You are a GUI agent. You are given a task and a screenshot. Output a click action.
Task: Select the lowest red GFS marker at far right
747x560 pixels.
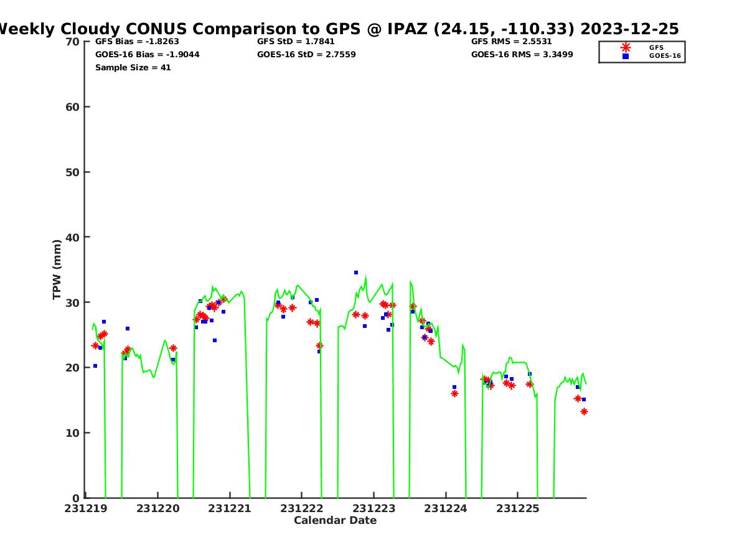coord(584,411)
